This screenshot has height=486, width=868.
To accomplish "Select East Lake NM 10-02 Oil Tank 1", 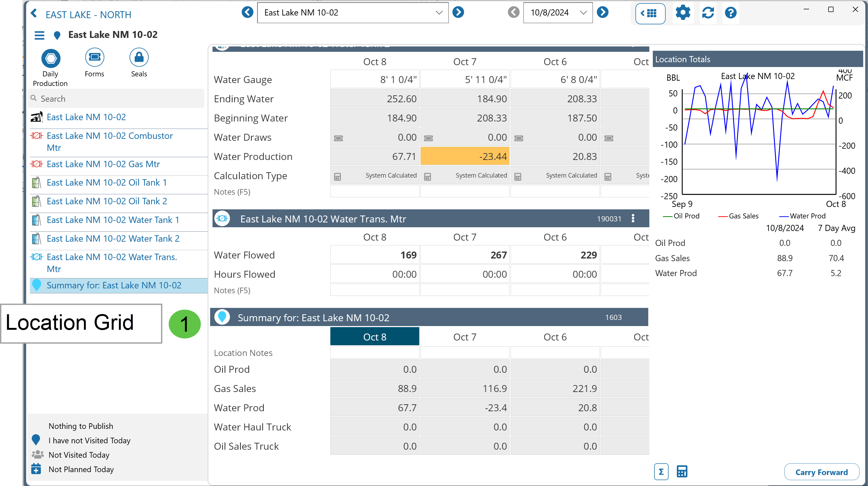I will (x=107, y=183).
